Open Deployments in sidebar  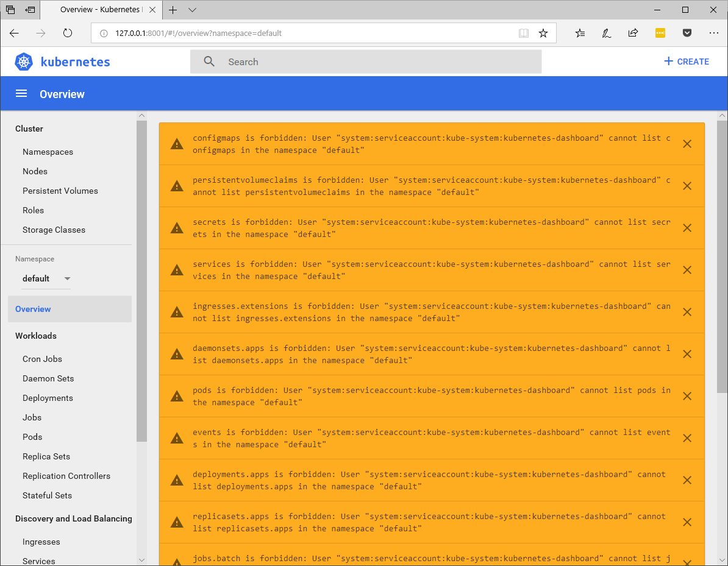point(48,398)
